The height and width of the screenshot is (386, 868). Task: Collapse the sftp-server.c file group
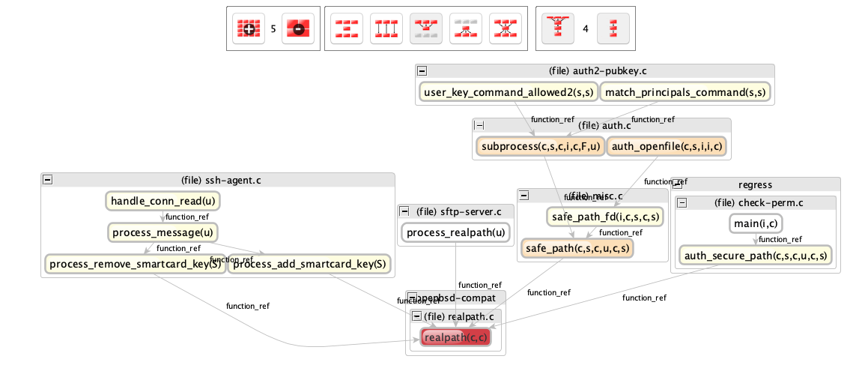click(x=404, y=211)
